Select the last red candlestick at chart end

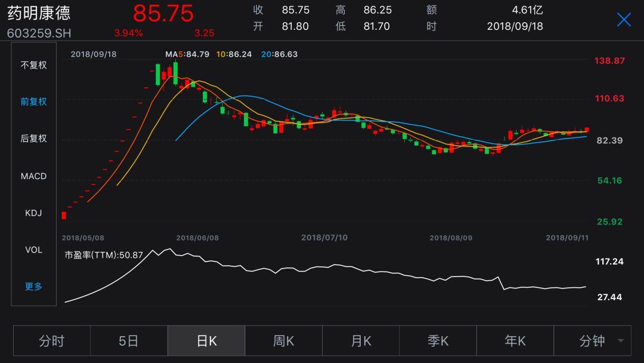coord(587,130)
